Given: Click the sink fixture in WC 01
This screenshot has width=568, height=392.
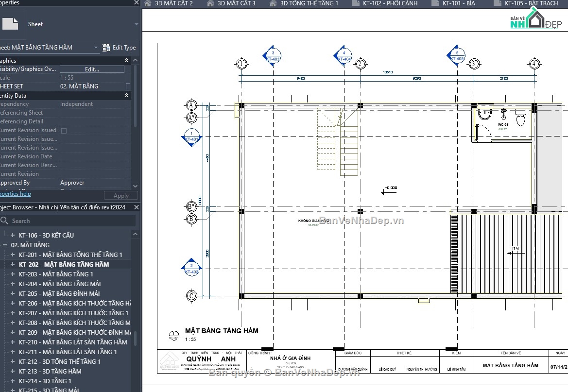Looking at the screenshot, I should click(484, 114).
